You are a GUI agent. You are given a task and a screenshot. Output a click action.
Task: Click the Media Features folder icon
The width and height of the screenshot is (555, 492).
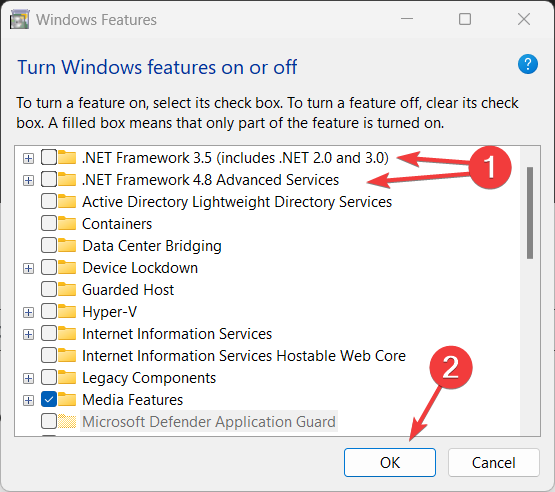pos(67,400)
